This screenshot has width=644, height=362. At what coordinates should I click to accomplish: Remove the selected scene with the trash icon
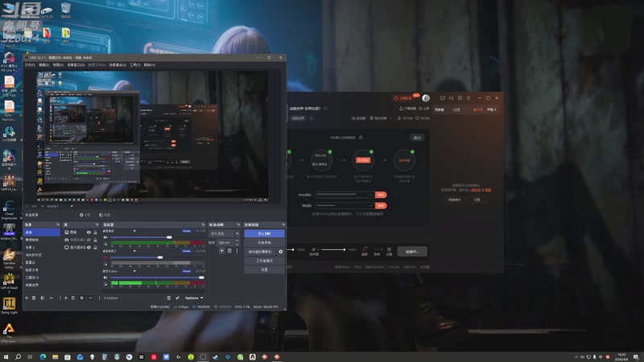click(x=34, y=298)
